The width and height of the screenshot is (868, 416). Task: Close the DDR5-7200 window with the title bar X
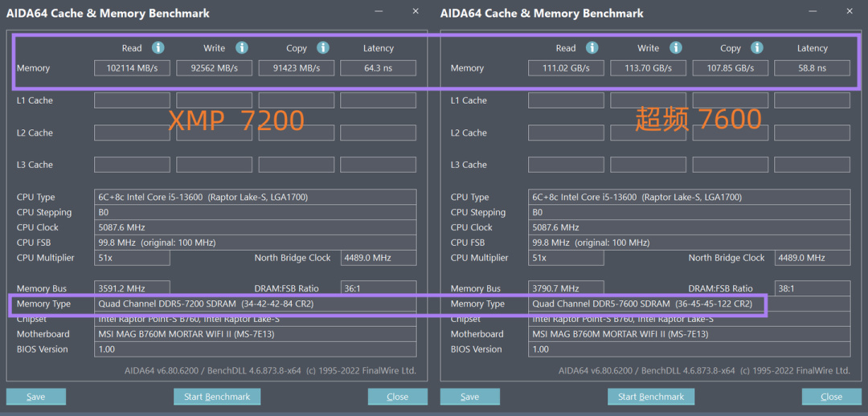click(416, 11)
